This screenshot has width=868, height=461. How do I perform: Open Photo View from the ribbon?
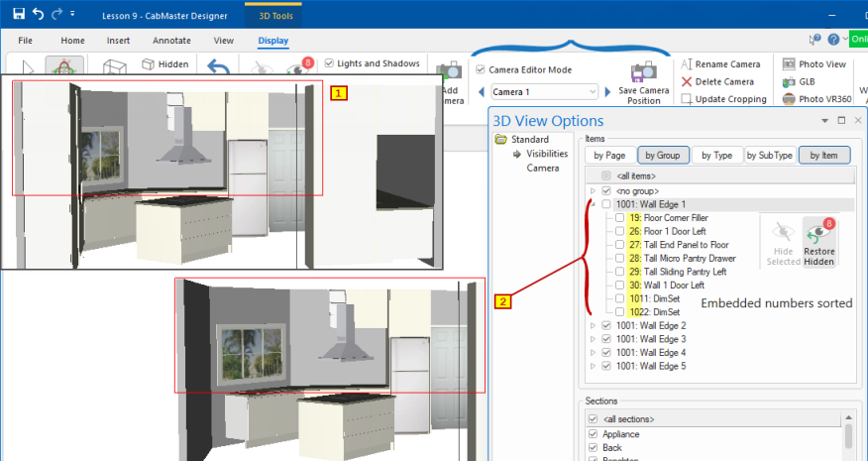point(790,64)
